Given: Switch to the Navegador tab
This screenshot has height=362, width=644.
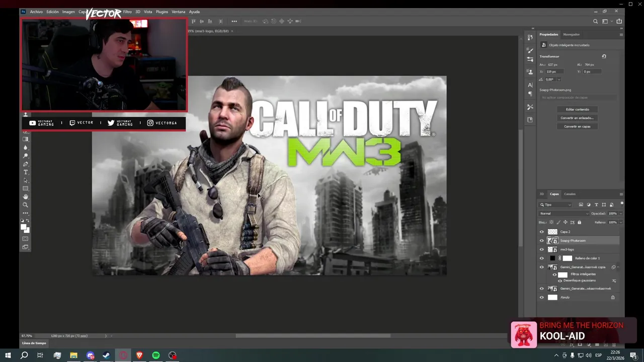Looking at the screenshot, I should tap(571, 34).
